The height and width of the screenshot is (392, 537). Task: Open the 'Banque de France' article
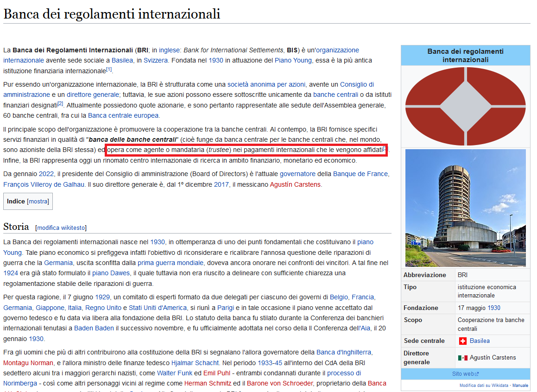click(x=360, y=174)
